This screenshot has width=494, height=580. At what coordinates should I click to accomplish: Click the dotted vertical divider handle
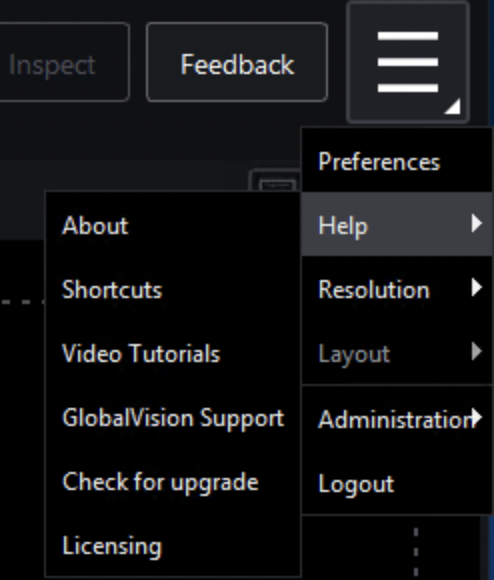[416, 553]
